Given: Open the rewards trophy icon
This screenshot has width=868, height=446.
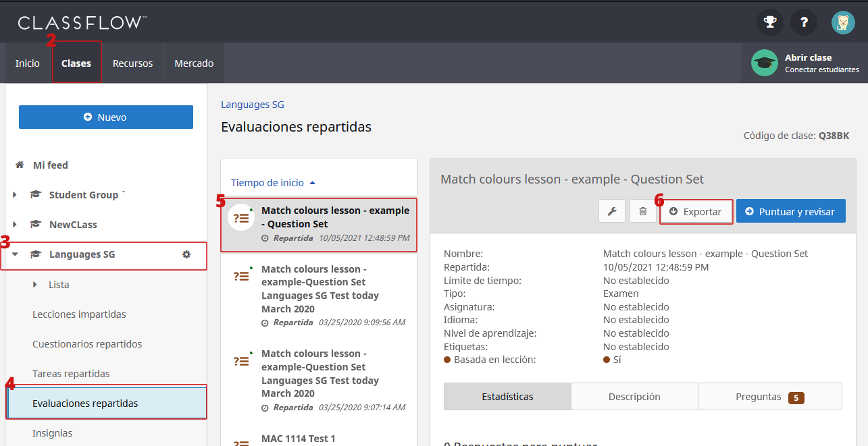Looking at the screenshot, I should coord(769,22).
